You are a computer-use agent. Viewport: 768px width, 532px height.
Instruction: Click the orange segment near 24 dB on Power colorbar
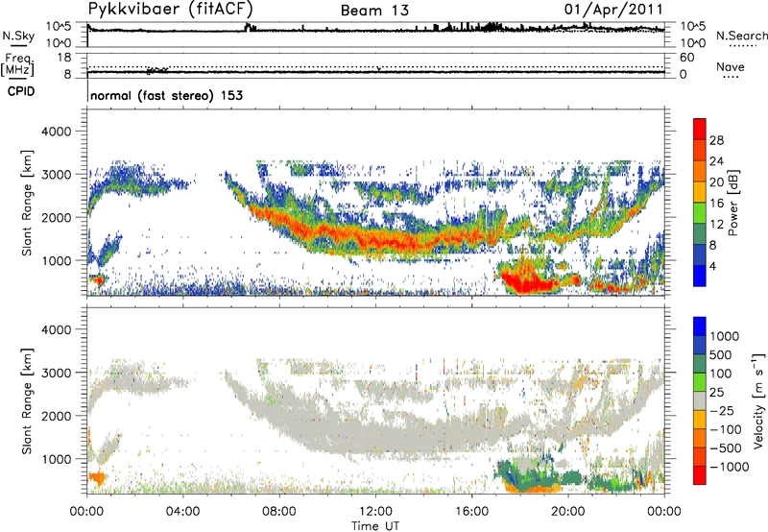[x=700, y=171]
